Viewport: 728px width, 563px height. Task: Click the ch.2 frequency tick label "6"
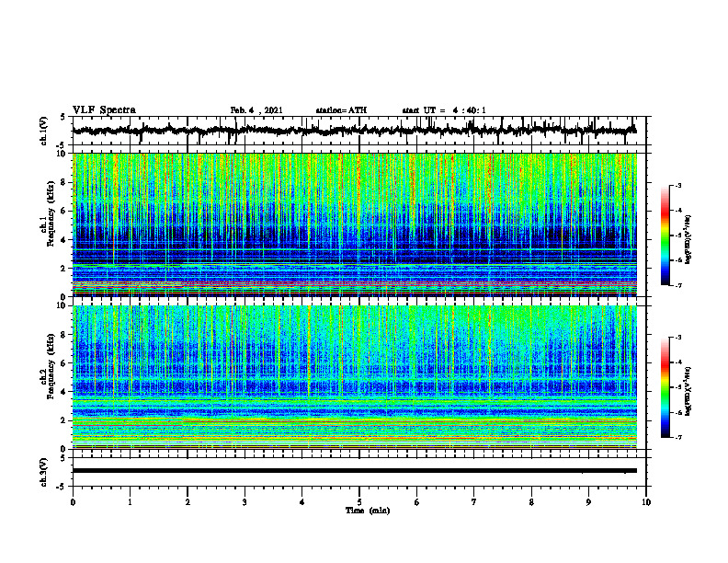[x=64, y=363]
